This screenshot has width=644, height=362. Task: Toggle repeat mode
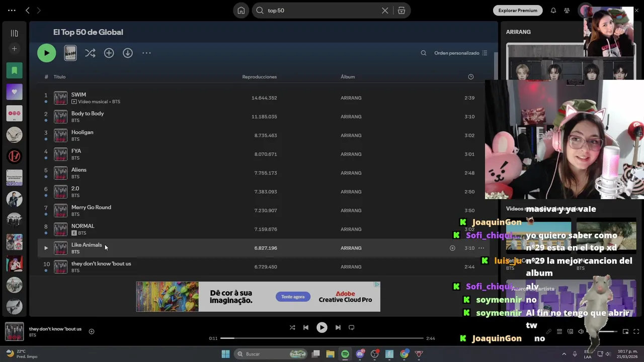[x=352, y=327]
